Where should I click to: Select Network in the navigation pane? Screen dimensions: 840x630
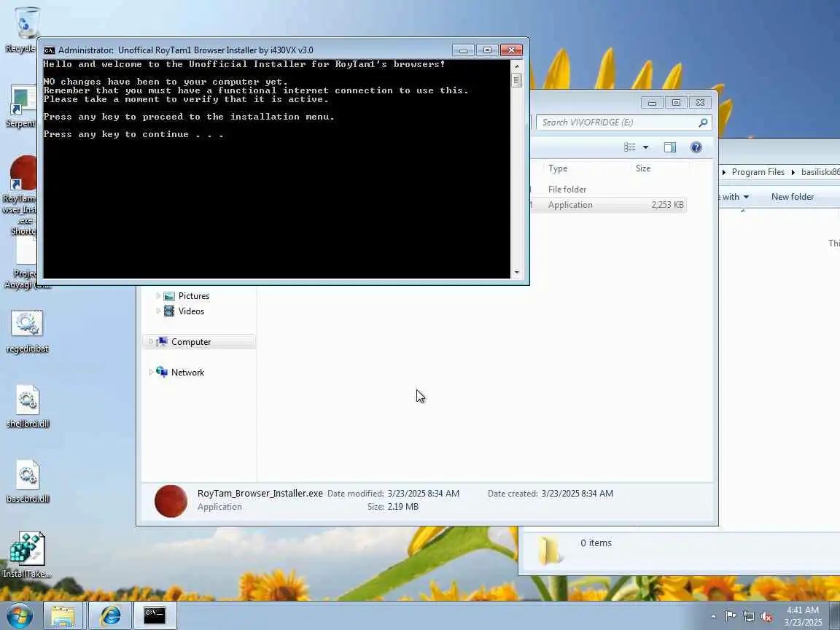187,373
